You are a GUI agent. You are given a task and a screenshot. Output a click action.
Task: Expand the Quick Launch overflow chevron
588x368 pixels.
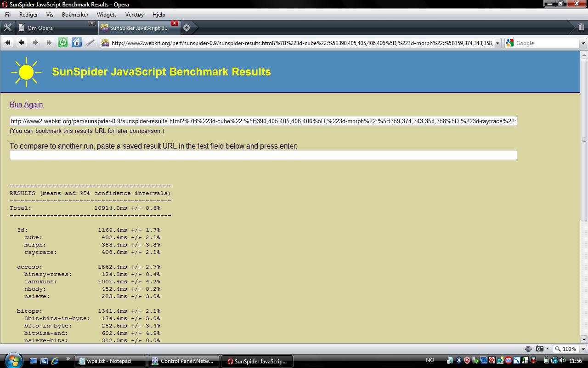68,359
